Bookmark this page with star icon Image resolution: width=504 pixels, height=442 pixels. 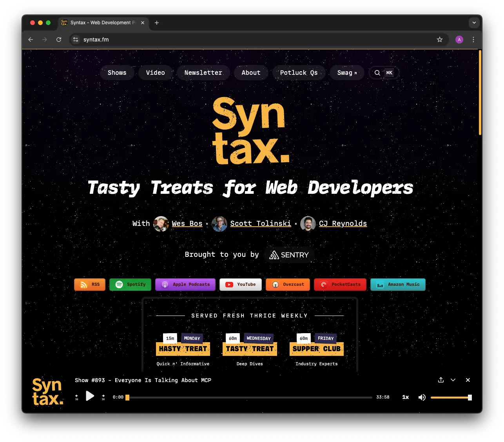coord(440,40)
